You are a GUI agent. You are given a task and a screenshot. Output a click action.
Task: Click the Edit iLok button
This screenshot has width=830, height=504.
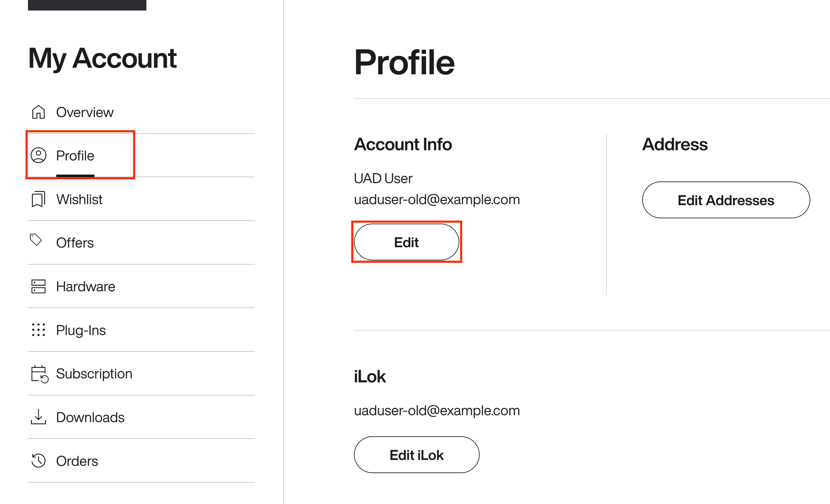coord(417,455)
